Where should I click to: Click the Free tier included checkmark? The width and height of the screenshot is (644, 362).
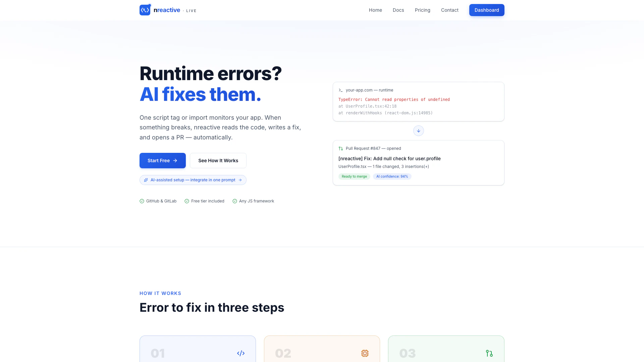pyautogui.click(x=187, y=201)
